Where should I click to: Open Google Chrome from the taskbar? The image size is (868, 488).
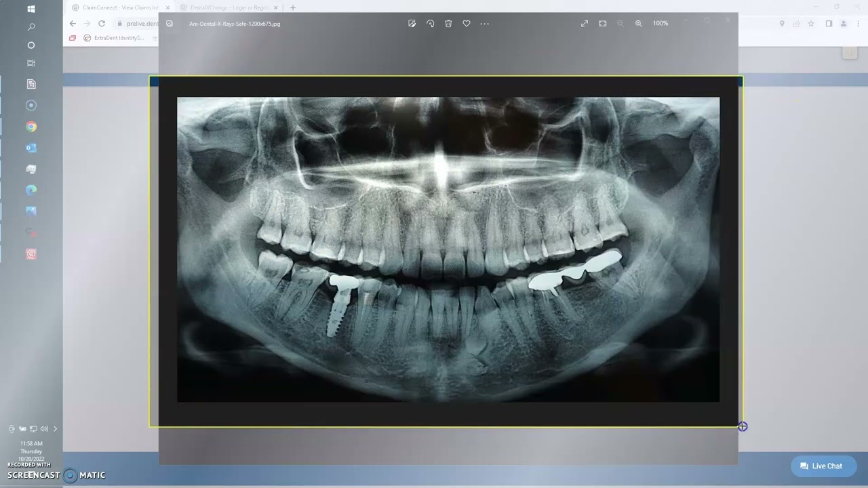(x=31, y=127)
